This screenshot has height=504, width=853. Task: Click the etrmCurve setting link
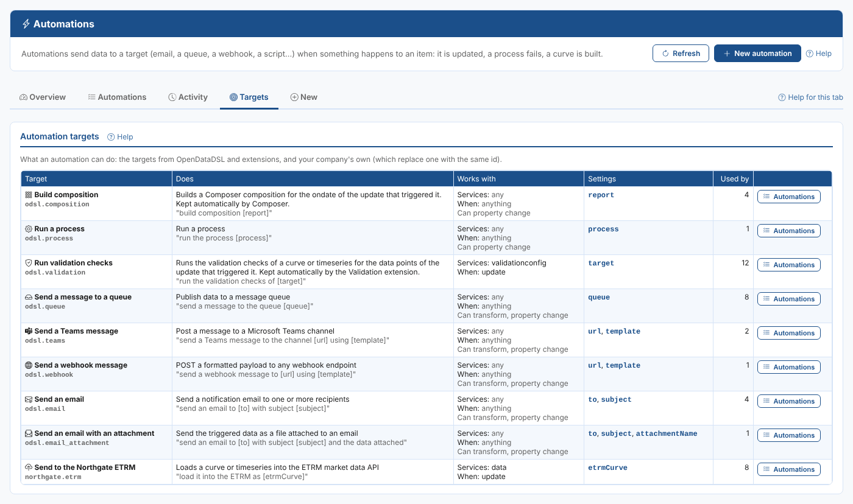(607, 468)
